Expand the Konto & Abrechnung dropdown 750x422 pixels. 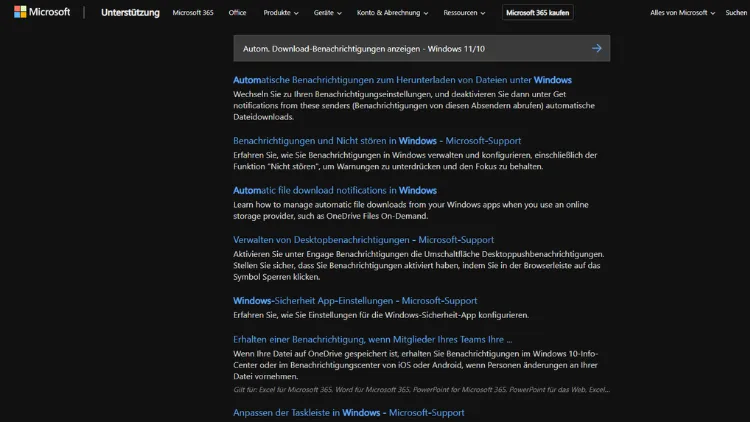(x=392, y=13)
